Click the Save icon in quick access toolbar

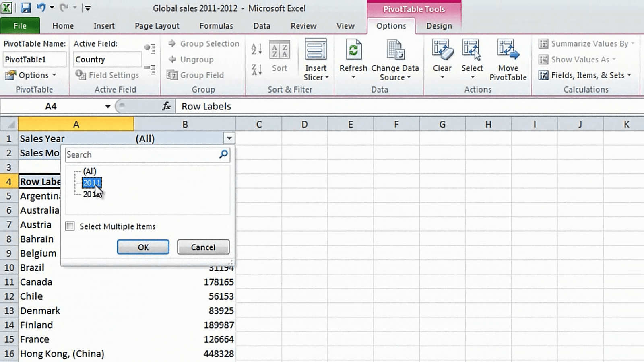(x=25, y=8)
